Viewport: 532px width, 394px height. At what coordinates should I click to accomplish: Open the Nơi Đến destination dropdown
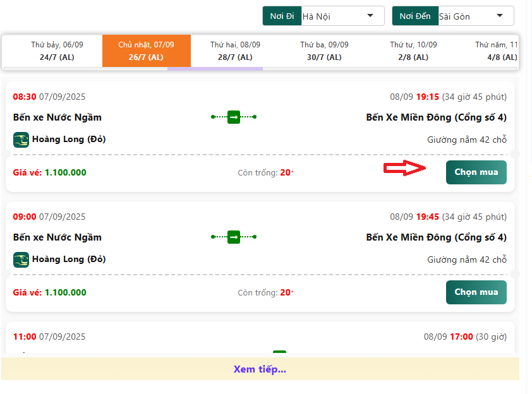(475, 16)
